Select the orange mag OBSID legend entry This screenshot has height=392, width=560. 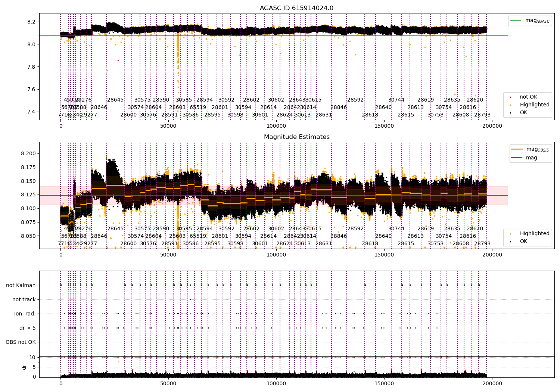(531, 149)
